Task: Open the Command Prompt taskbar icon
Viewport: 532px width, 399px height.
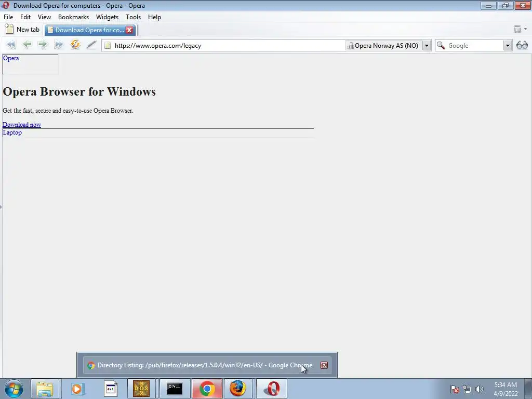Action: [x=175, y=389]
